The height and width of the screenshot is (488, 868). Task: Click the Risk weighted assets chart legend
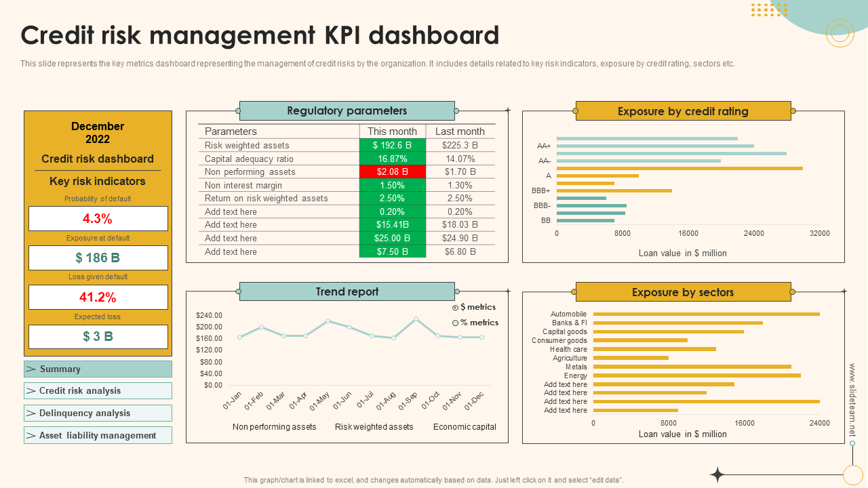(374, 427)
